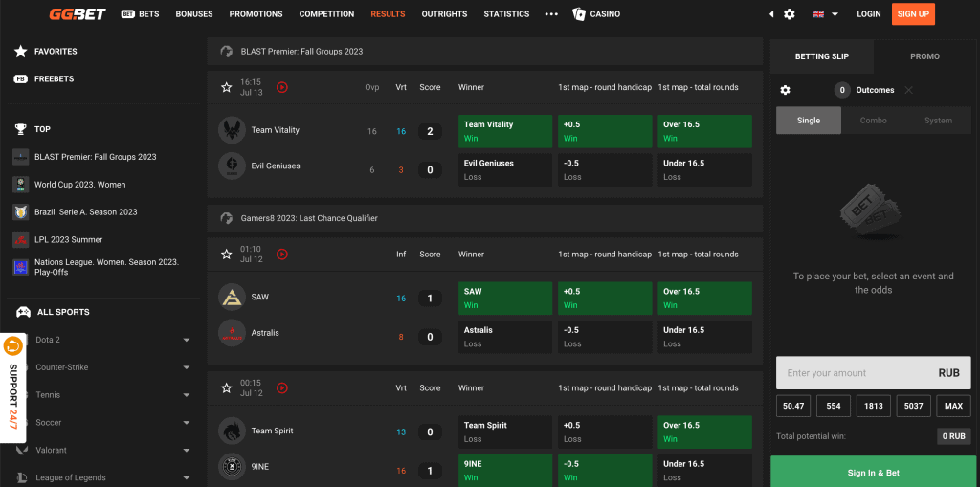Viewport: 980px width, 487px height.
Task: Play the SAW vs Astralis match video
Action: pyautogui.click(x=282, y=255)
